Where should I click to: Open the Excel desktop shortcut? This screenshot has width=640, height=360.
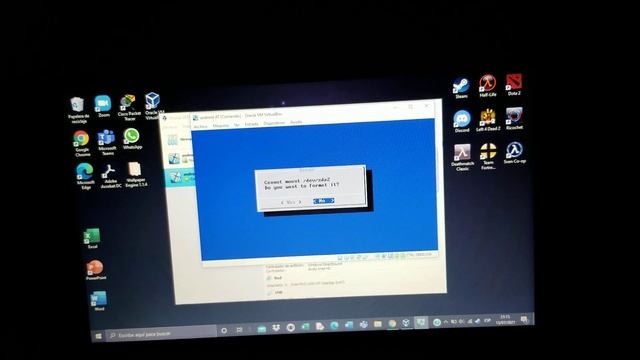tap(92, 238)
